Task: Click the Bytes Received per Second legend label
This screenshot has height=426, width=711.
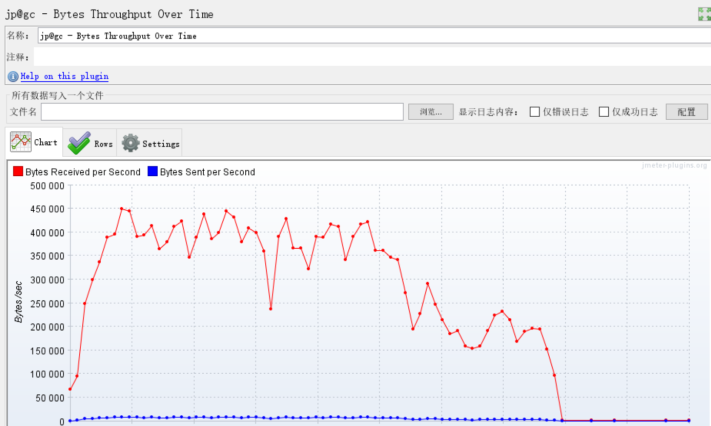Action: click(x=83, y=172)
